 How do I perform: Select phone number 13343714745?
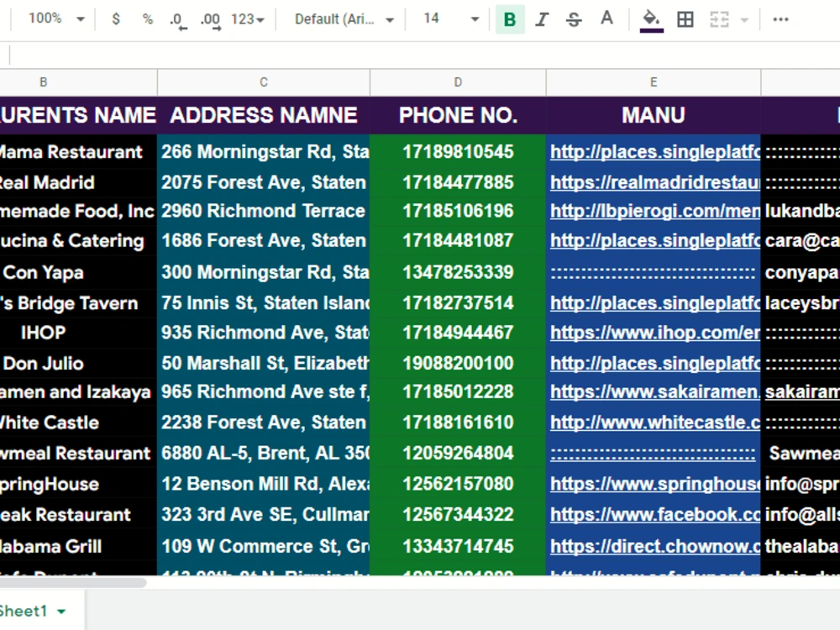[x=458, y=547]
